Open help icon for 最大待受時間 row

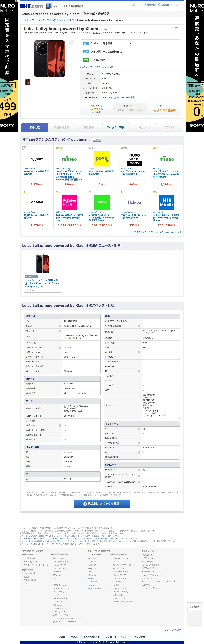pyautogui.click(x=60, y=331)
